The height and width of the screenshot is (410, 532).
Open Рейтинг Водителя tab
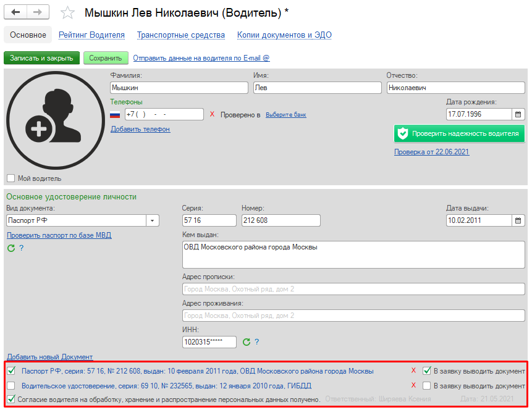click(91, 35)
